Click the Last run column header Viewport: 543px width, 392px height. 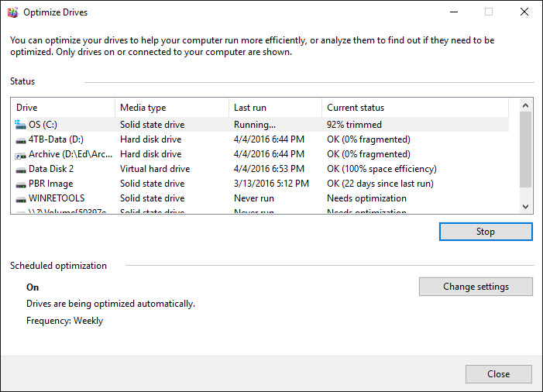275,108
